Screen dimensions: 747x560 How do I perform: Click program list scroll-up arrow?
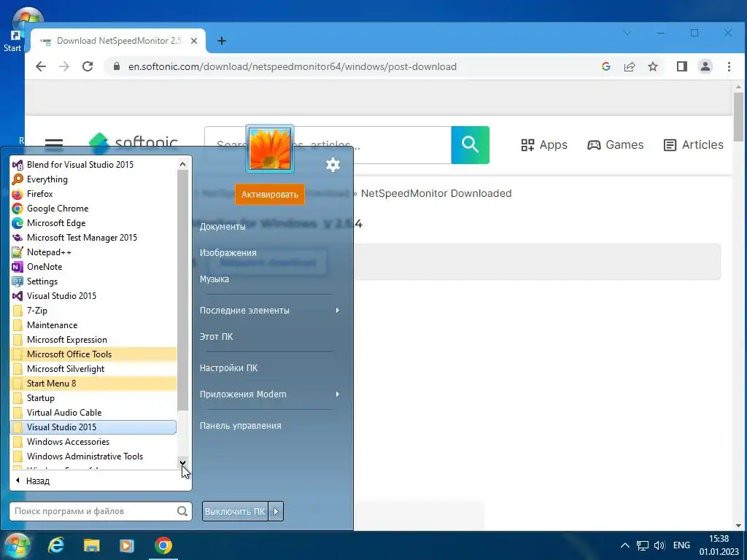pos(182,164)
